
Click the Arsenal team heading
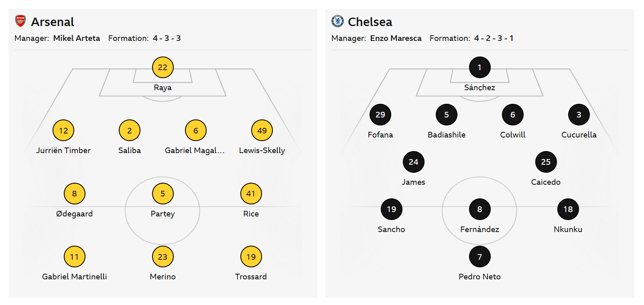pos(53,22)
